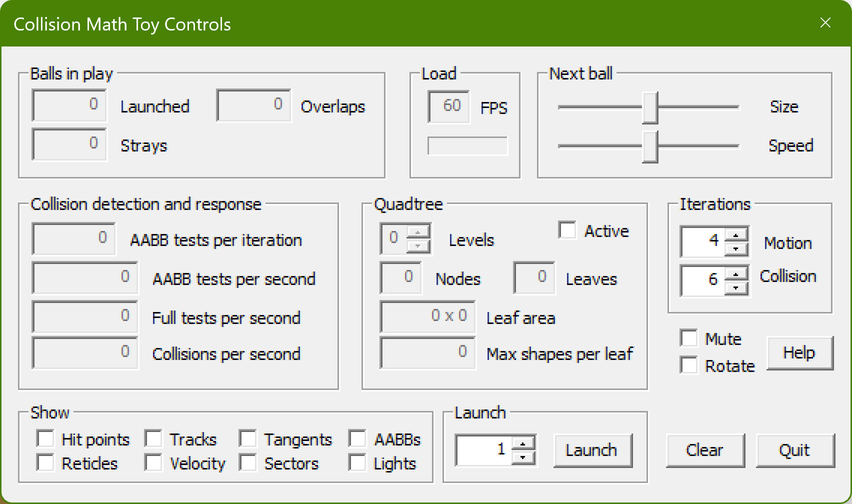
Task: Decrease Collision iterations with down arrow
Action: (x=736, y=287)
